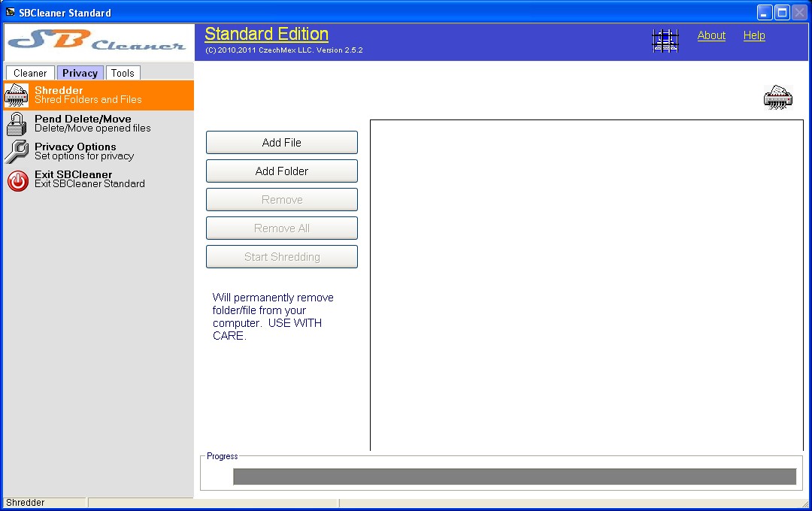The height and width of the screenshot is (511, 812).
Task: Click the SB Cleaner logo
Action: 99,42
